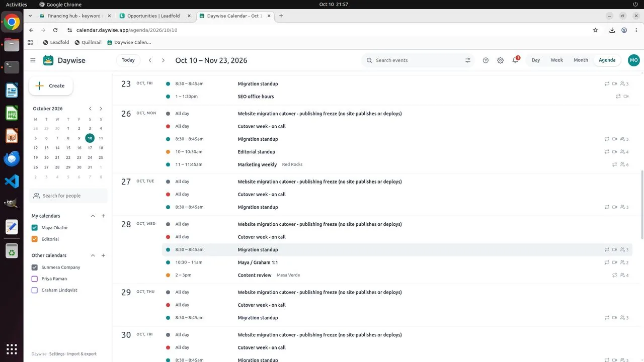The height and width of the screenshot is (362, 644).
Task: Open the notifications bell icon
Action: point(515,60)
